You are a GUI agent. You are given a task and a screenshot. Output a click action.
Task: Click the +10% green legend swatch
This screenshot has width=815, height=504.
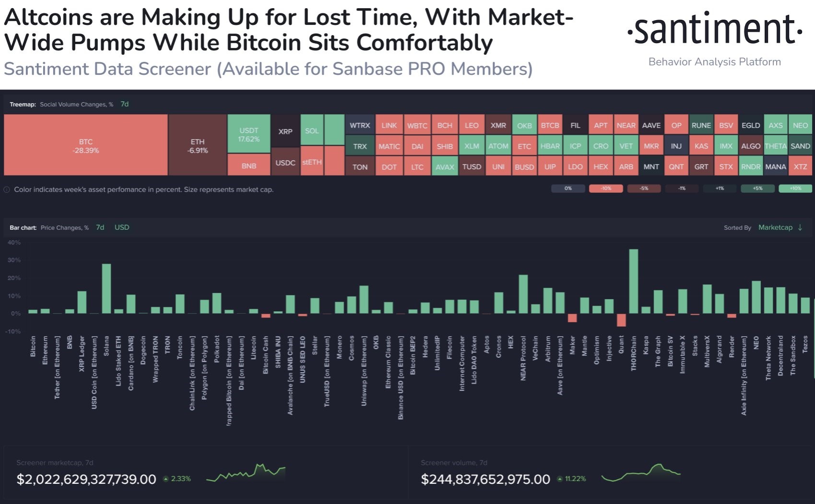click(x=795, y=188)
